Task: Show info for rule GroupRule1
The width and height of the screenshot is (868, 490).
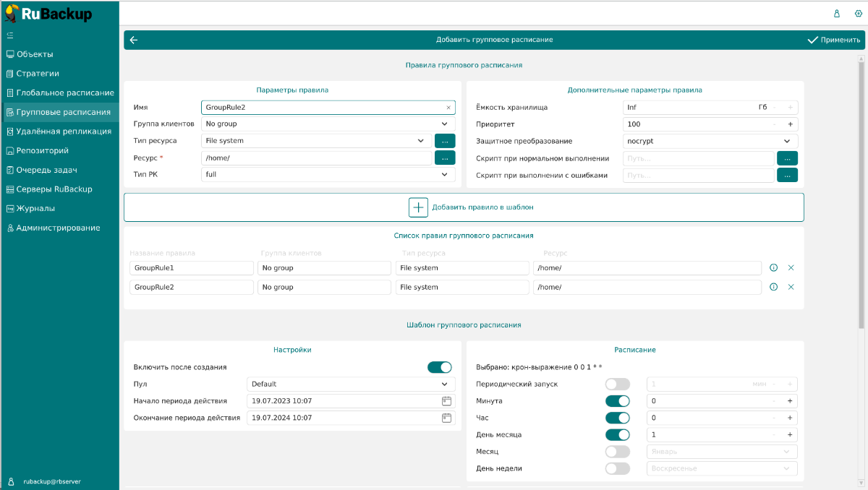Action: point(773,268)
